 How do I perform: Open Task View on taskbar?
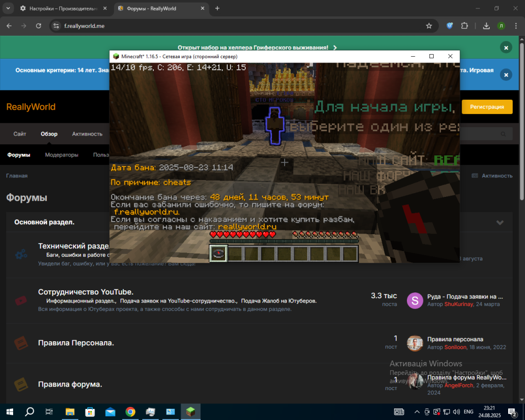(49, 412)
